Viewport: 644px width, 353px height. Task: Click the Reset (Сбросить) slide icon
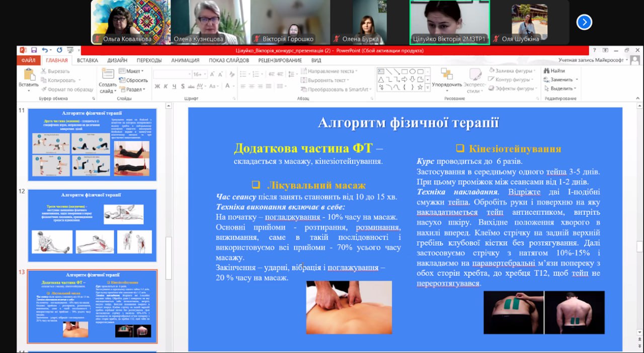(133, 80)
